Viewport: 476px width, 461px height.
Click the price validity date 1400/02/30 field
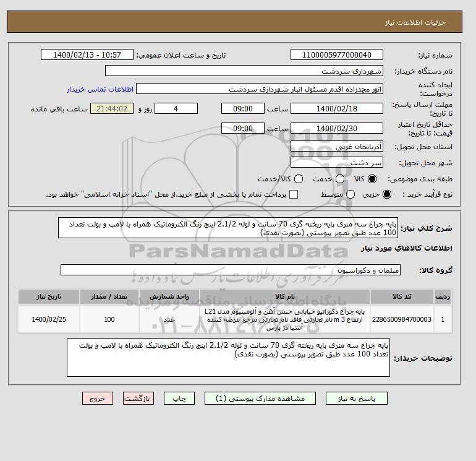tap(337, 128)
